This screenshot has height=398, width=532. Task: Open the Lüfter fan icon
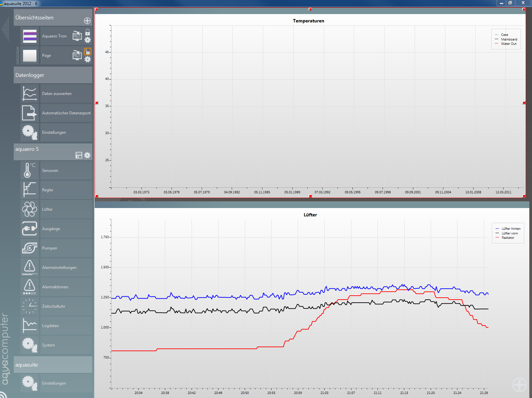[29, 209]
